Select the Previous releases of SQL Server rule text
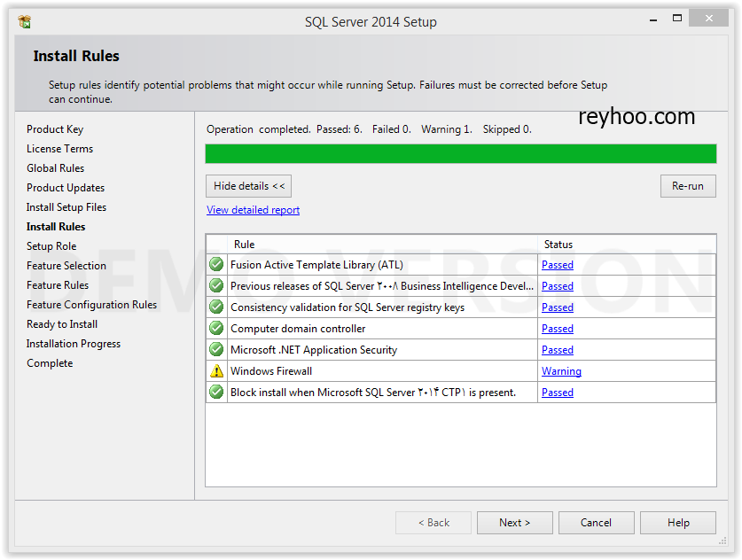The height and width of the screenshot is (560, 742). 382,286
